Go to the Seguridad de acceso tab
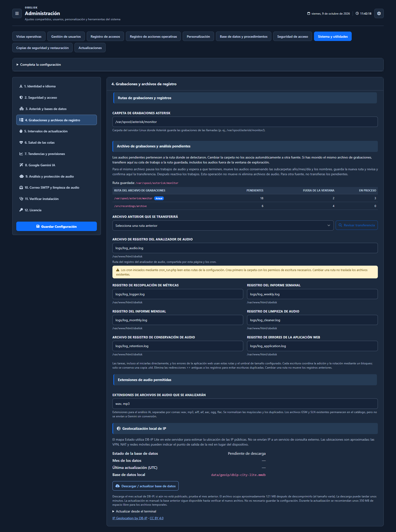396x532 pixels. 293,37
